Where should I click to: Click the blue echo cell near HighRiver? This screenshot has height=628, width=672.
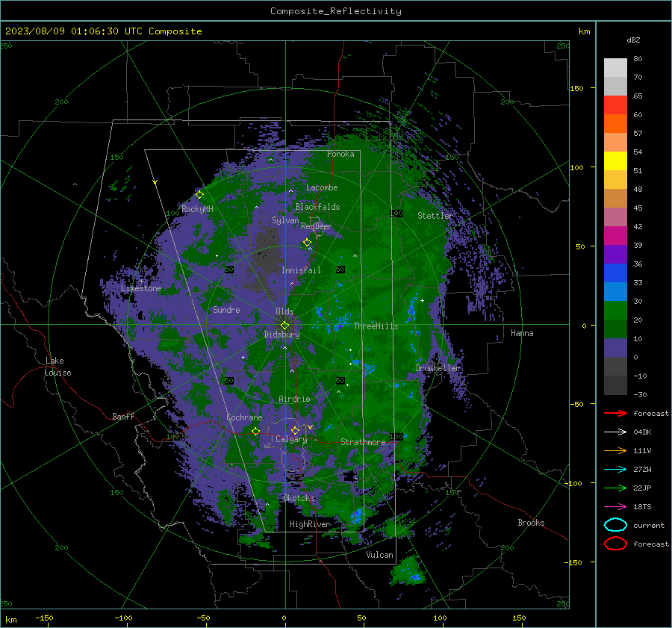[356, 516]
